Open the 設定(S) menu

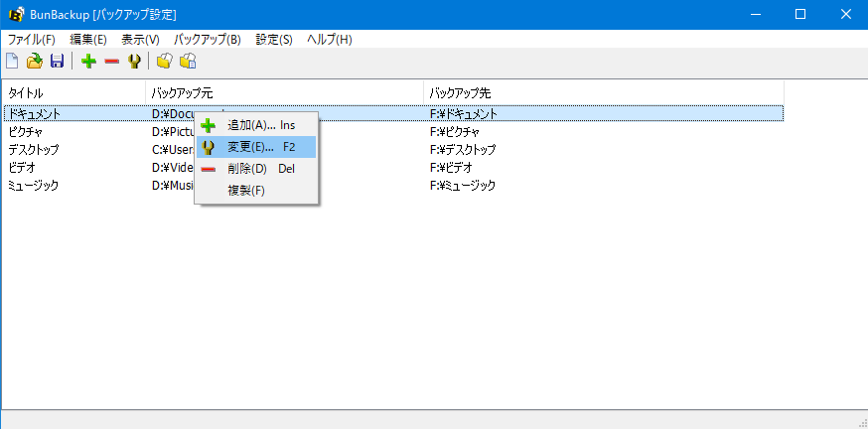coord(274,40)
